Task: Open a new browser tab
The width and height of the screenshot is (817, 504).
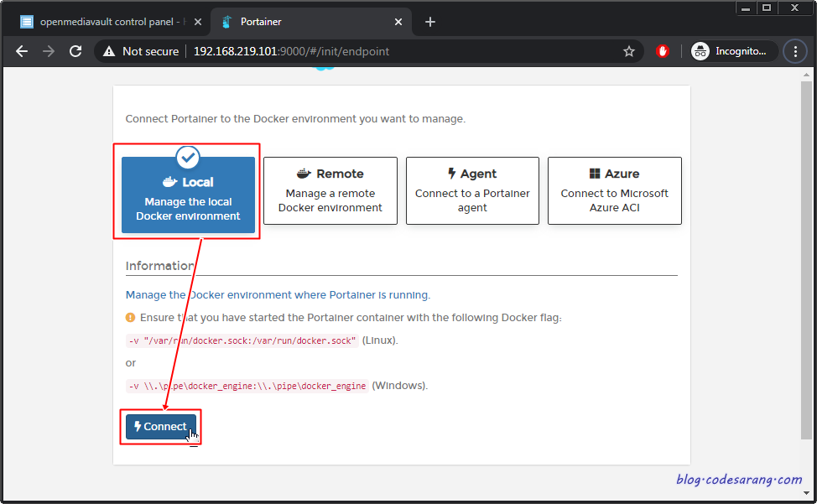Action: 429,22
